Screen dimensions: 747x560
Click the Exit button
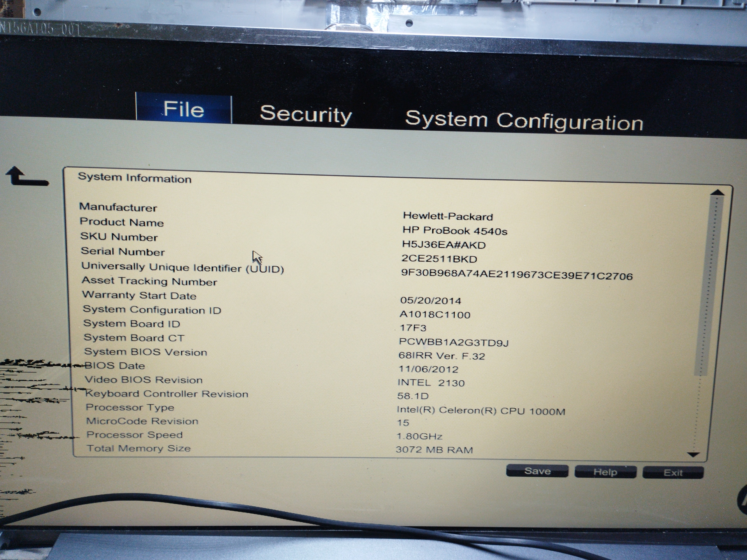[673, 473]
